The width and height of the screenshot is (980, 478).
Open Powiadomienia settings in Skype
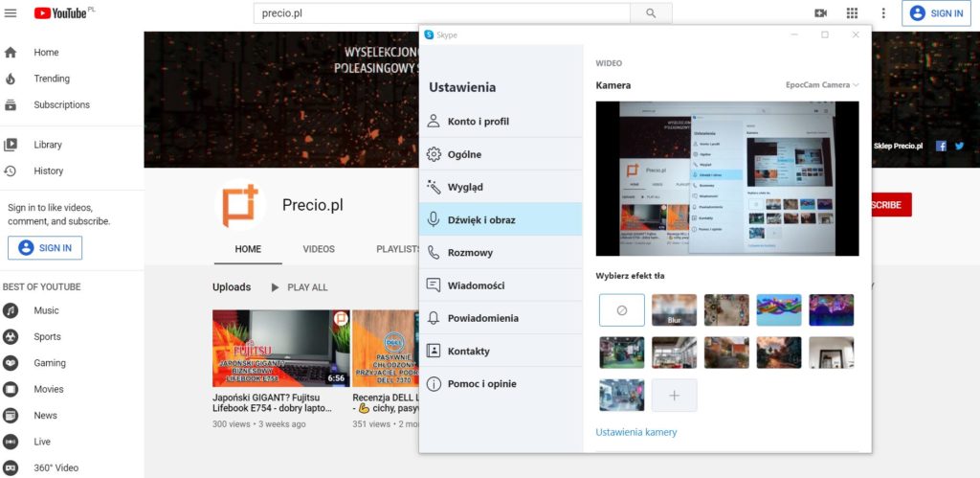[501, 318]
